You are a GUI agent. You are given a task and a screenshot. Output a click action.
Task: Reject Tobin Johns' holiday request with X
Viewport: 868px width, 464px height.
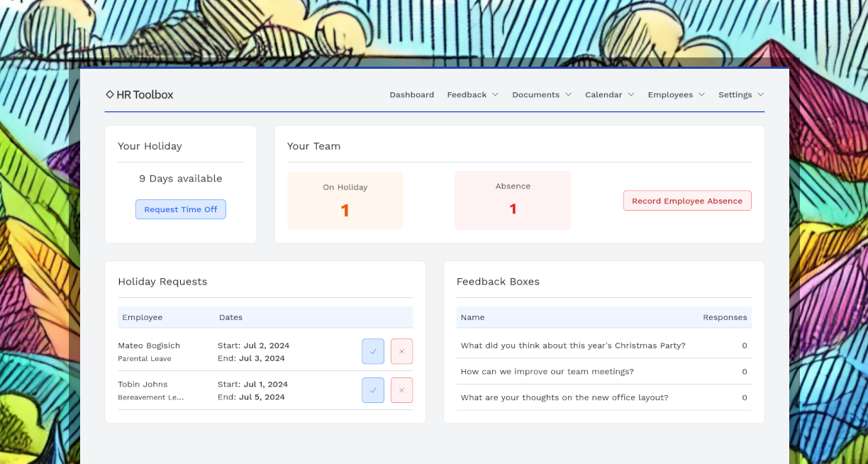[401, 390]
